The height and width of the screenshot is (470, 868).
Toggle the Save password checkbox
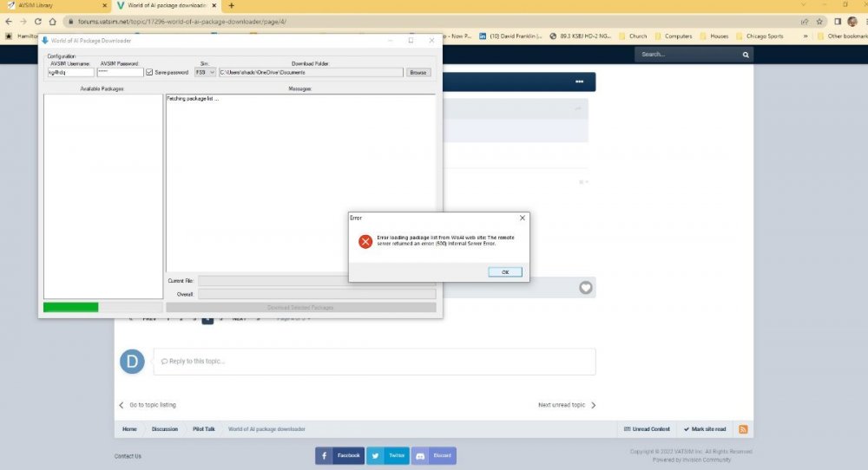[x=149, y=73]
